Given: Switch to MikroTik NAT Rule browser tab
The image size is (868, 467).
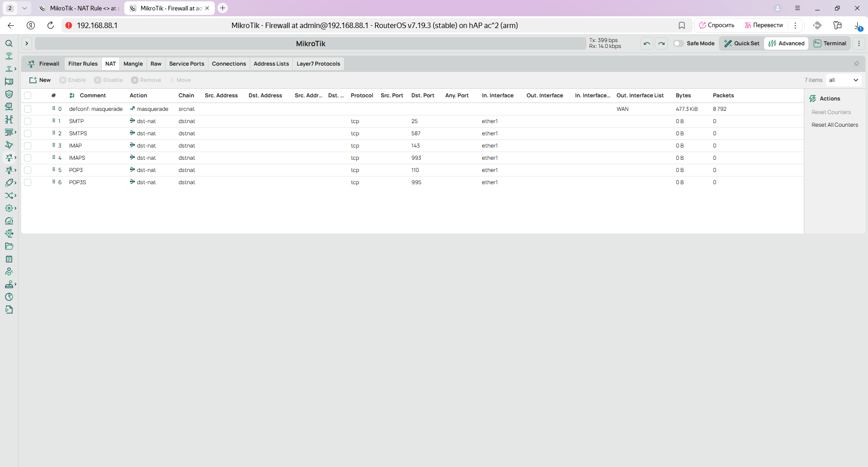Looking at the screenshot, I should tap(80, 8).
